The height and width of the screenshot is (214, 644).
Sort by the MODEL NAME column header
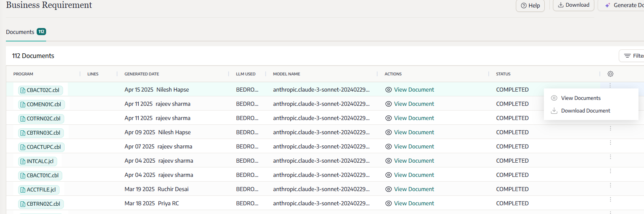pos(287,74)
